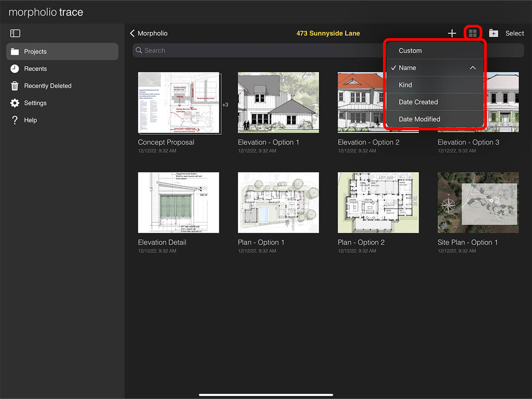The image size is (532, 399).
Task: Toggle ascending order chevron beside Name
Action: pos(473,68)
